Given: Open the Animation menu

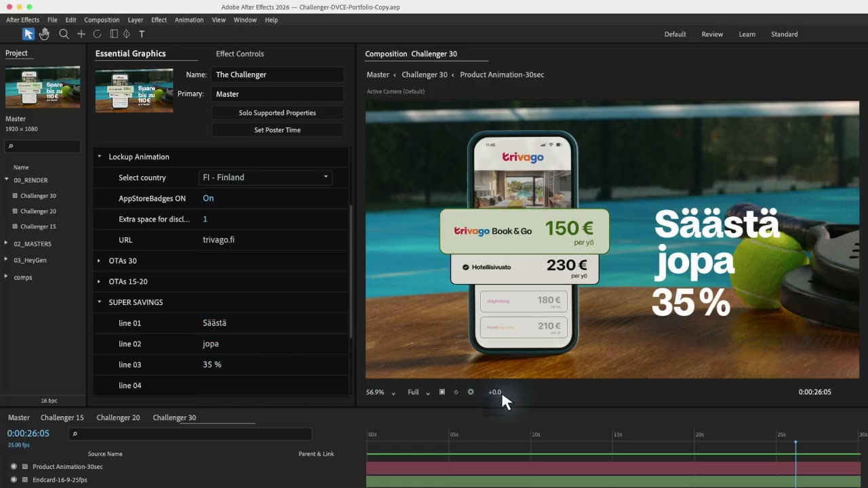Looking at the screenshot, I should point(189,20).
